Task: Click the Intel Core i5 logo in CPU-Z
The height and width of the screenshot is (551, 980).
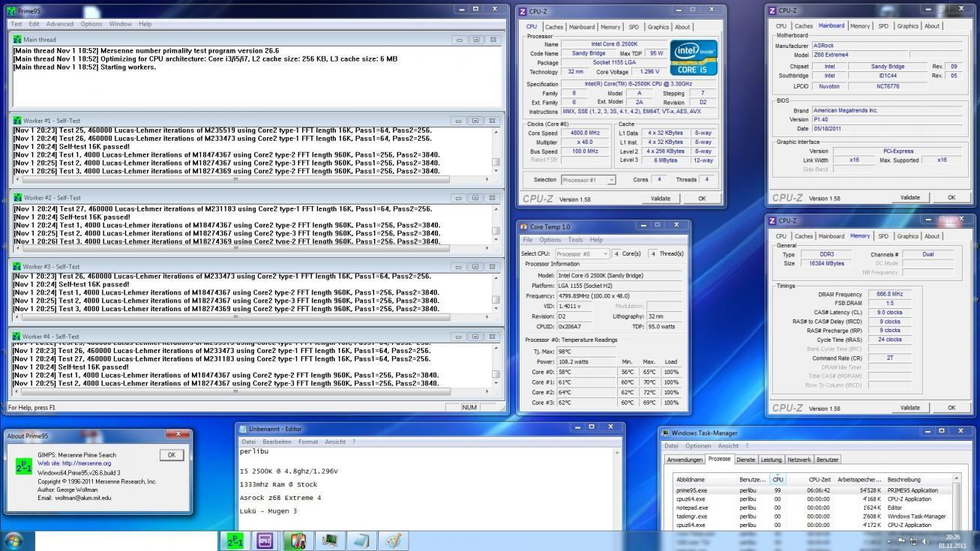Action: [x=693, y=58]
